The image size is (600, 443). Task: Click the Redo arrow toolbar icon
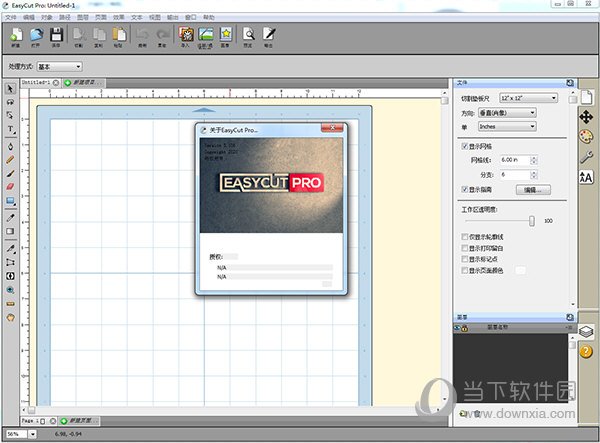coord(163,35)
